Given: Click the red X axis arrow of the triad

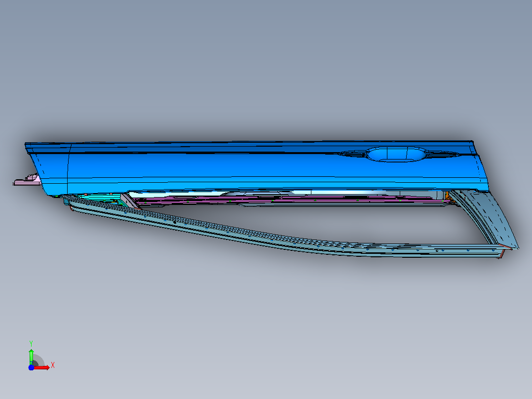Looking at the screenshot, I should coord(42,367).
